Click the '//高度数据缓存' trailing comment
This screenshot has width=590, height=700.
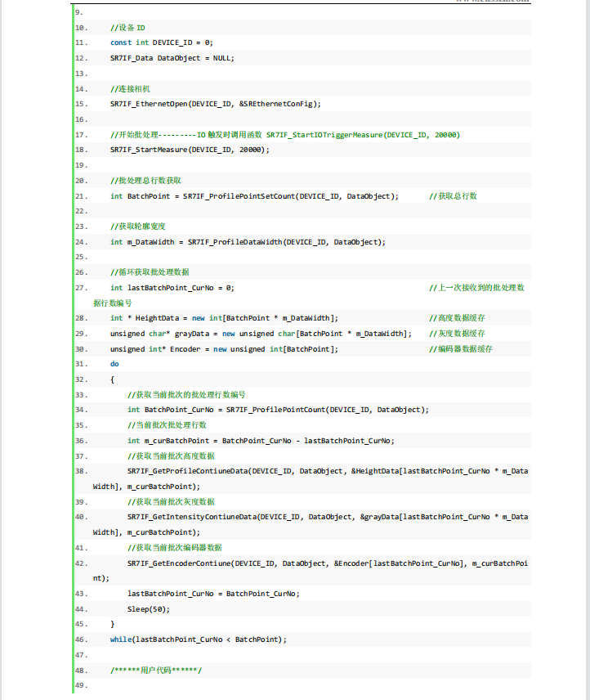[457, 318]
